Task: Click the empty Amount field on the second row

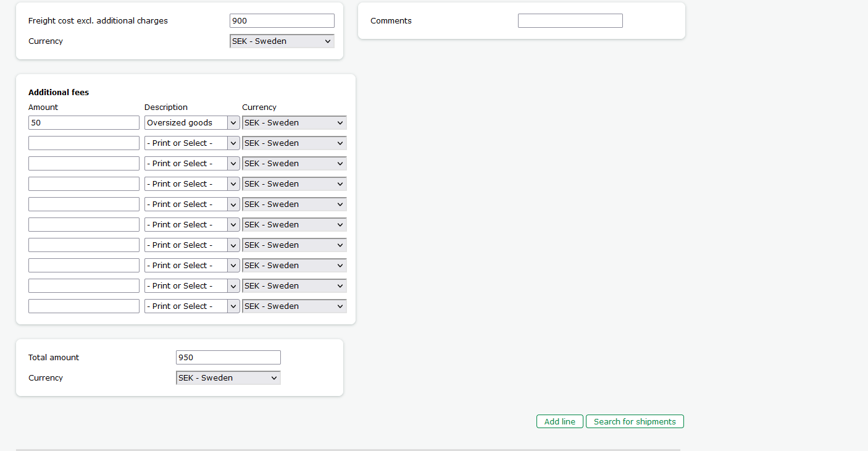Action: [83, 143]
